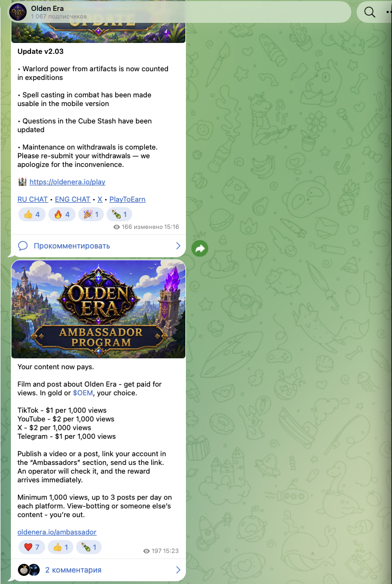The width and height of the screenshot is (392, 584).
Task: Expand the 2 комментария thread chevron
Action: 178,570
